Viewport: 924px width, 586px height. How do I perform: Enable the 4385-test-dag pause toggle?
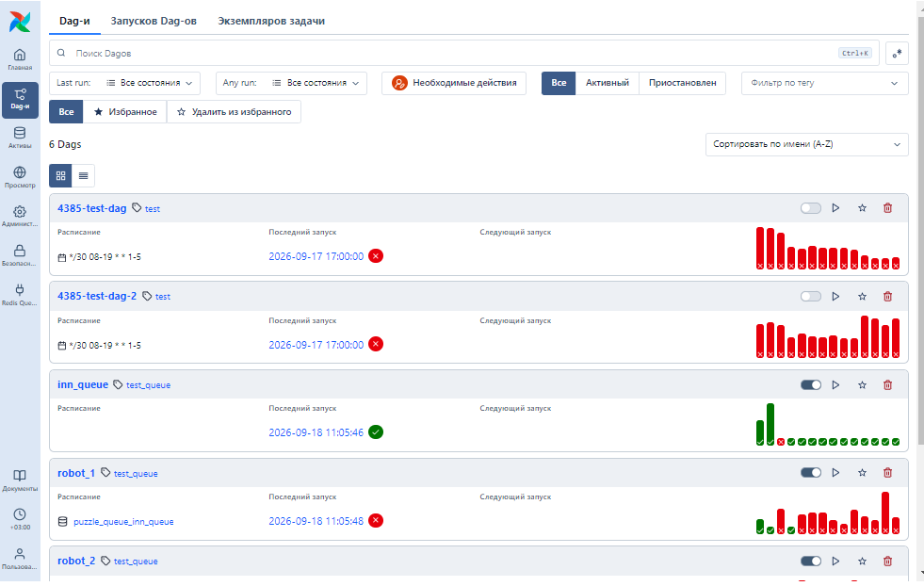coord(811,208)
